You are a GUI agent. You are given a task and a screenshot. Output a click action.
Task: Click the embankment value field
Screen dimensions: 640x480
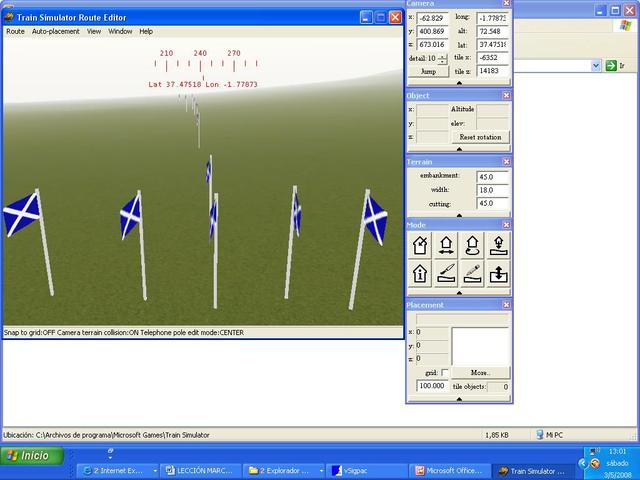492,176
